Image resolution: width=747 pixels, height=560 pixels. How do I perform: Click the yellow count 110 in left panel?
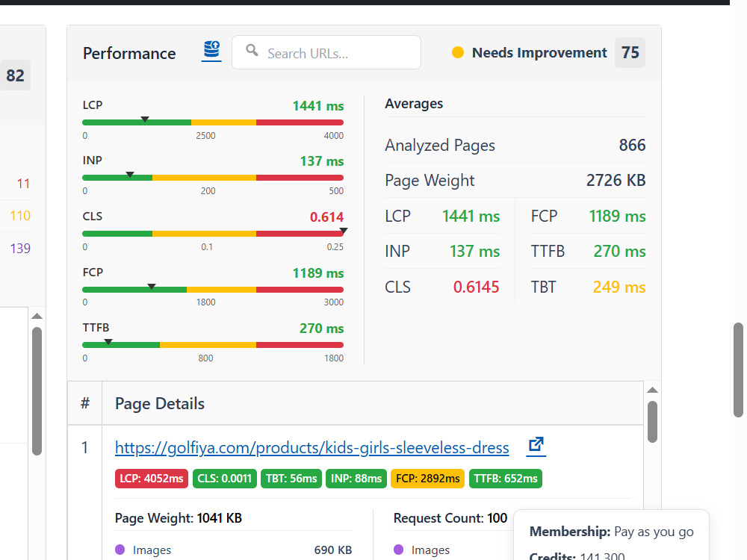pyautogui.click(x=20, y=216)
